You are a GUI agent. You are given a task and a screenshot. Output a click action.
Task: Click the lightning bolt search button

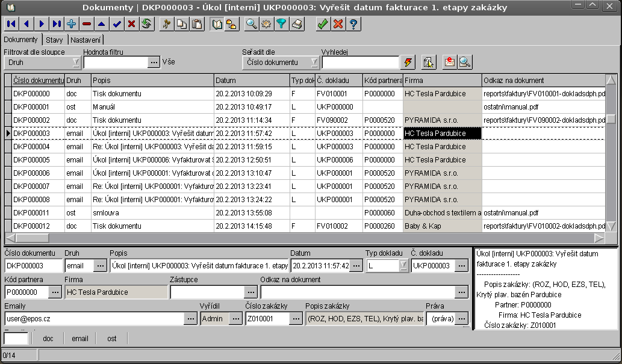pyautogui.click(x=409, y=62)
